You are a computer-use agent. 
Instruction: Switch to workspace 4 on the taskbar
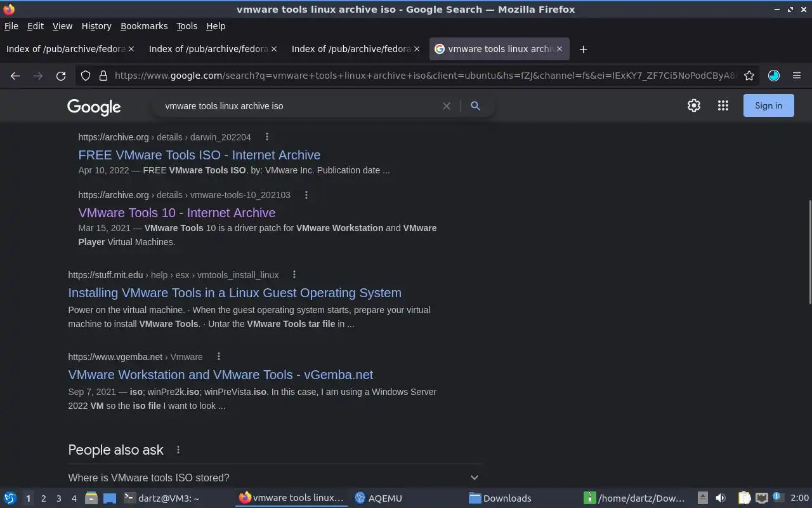74,498
